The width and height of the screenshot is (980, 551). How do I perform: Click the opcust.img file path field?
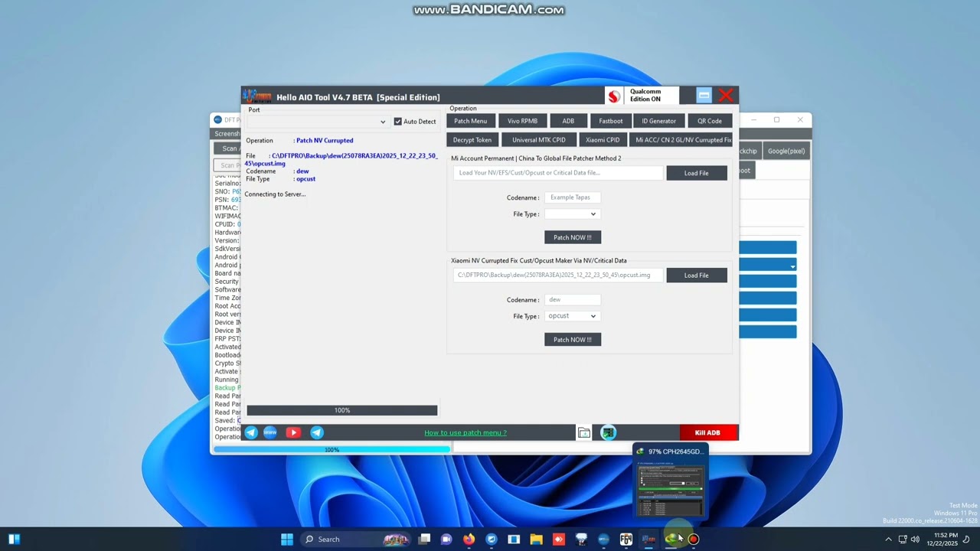coord(558,275)
